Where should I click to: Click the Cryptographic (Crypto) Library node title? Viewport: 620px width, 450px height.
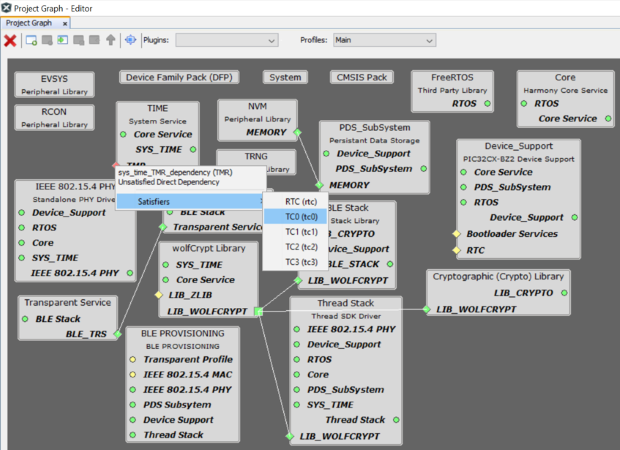click(x=498, y=276)
